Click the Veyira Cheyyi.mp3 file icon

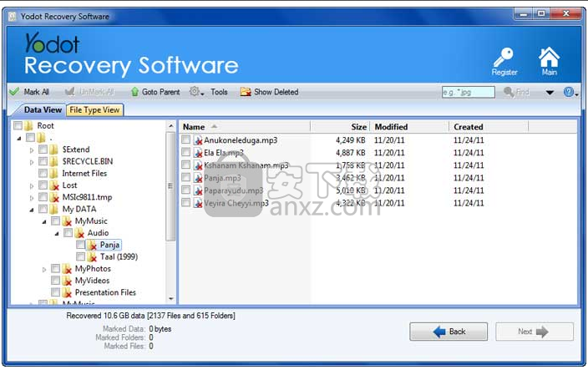(x=198, y=203)
